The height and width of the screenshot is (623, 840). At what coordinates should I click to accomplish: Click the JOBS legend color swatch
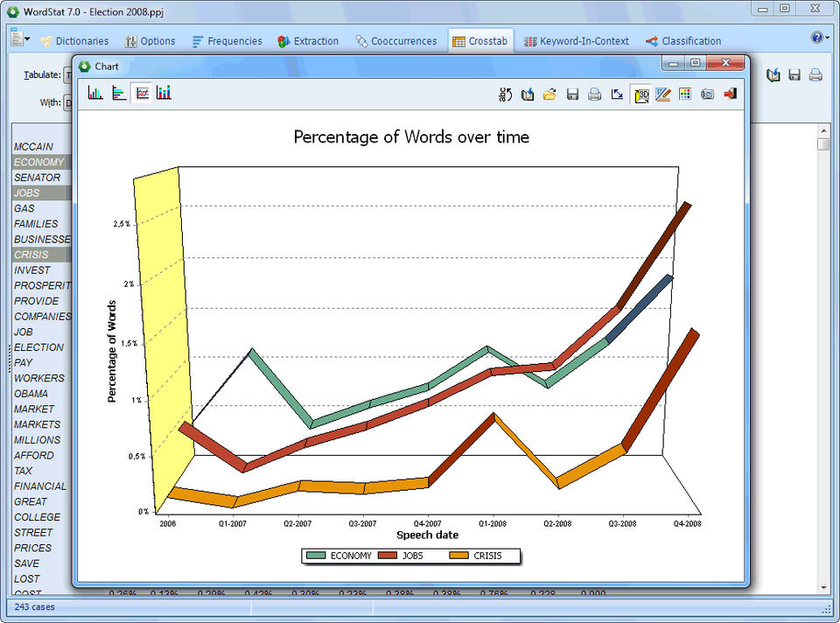(388, 556)
